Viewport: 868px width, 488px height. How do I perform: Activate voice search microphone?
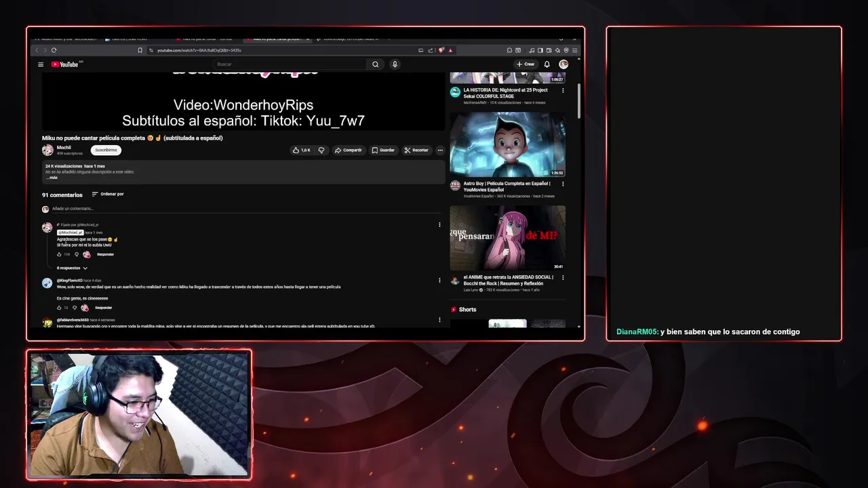(395, 64)
